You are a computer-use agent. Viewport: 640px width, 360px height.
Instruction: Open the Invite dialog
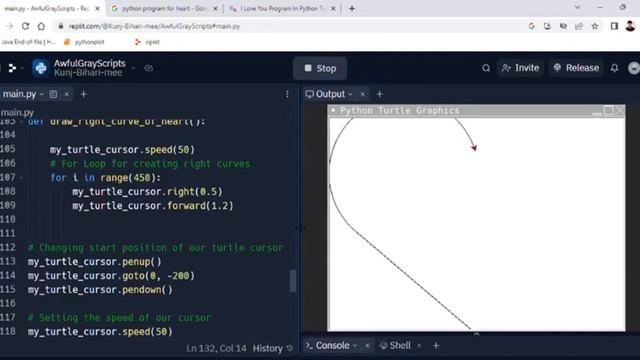point(520,68)
